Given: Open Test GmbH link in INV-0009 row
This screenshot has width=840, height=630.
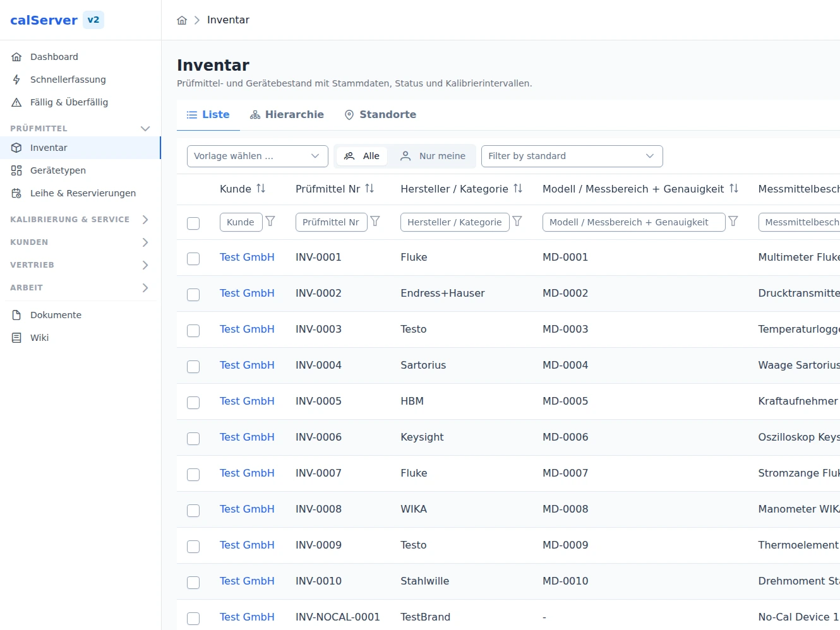Looking at the screenshot, I should [x=247, y=545].
